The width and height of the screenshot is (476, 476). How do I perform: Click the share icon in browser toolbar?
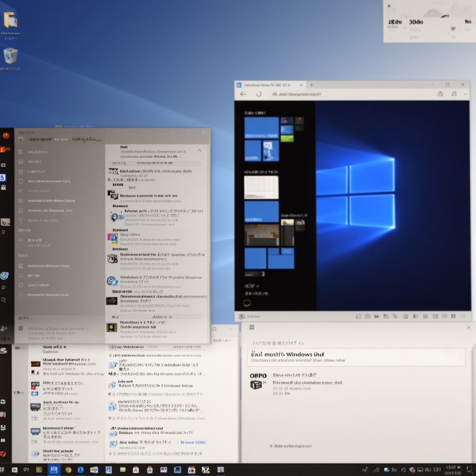[x=440, y=94]
